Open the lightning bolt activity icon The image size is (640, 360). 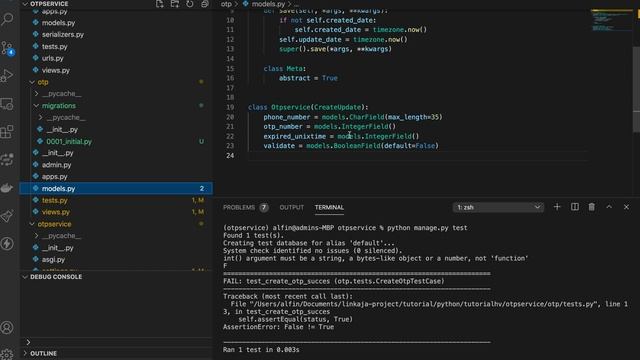click(7, 244)
